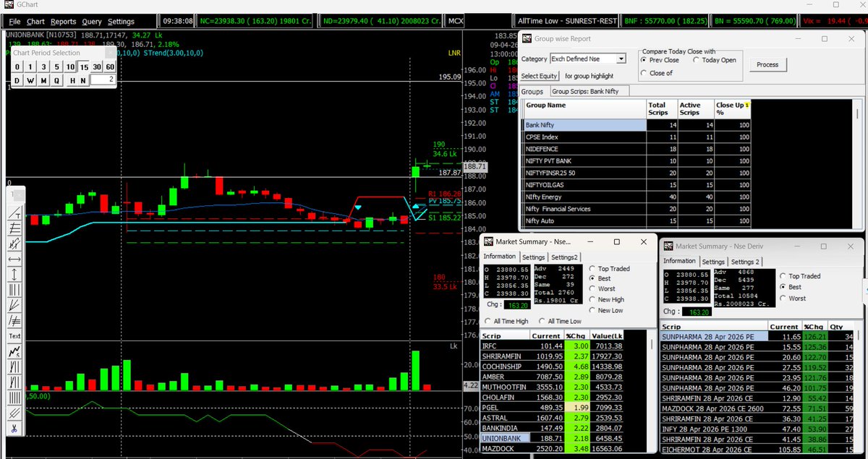Open the Category Exch Defined Nse dropdown
Viewport: 868px width, 459px height.
(621, 59)
